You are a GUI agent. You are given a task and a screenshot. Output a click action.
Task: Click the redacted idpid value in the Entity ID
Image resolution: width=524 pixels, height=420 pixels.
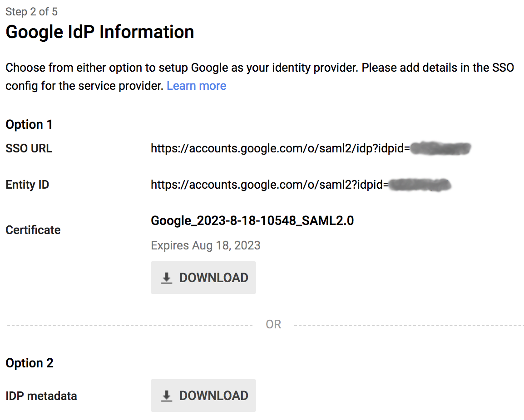coord(420,184)
